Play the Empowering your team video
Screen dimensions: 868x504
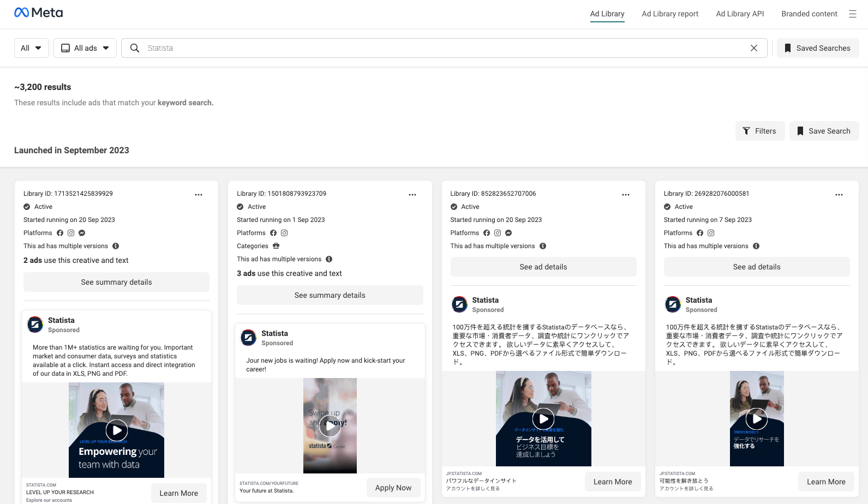[116, 430]
